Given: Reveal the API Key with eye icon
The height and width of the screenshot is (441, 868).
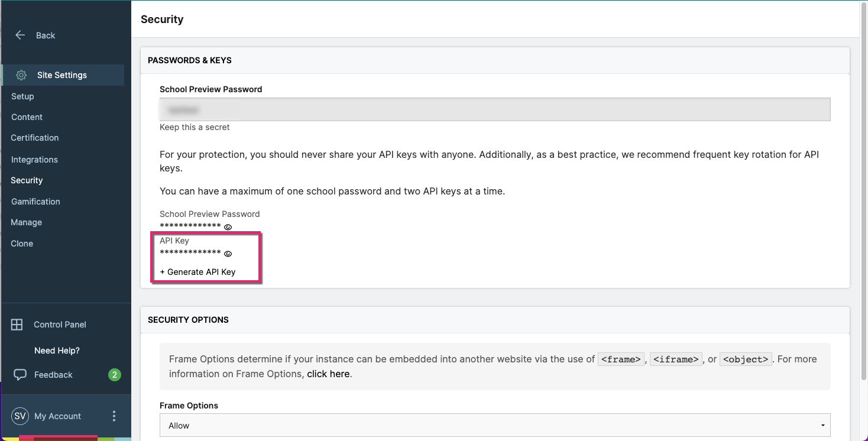Looking at the screenshot, I should click(228, 254).
